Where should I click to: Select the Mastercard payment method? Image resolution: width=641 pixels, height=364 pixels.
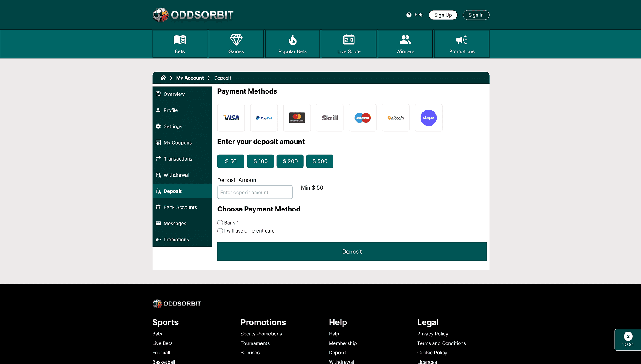click(x=297, y=118)
